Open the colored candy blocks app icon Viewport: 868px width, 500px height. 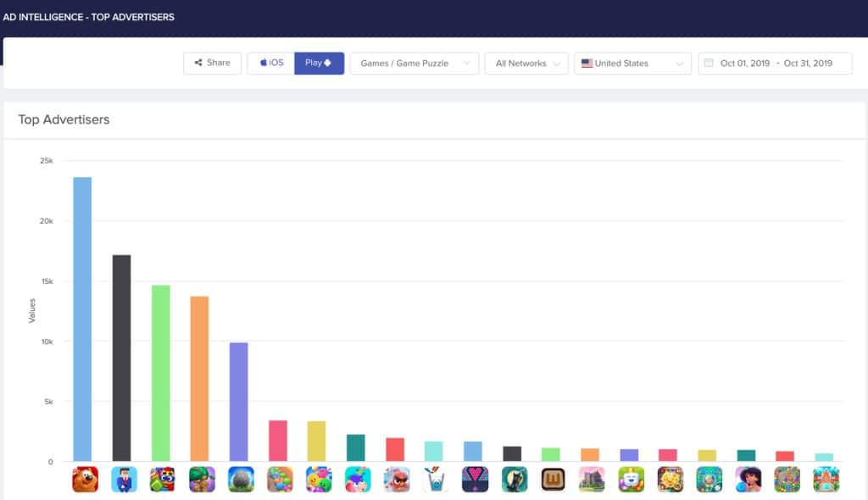(x=280, y=480)
